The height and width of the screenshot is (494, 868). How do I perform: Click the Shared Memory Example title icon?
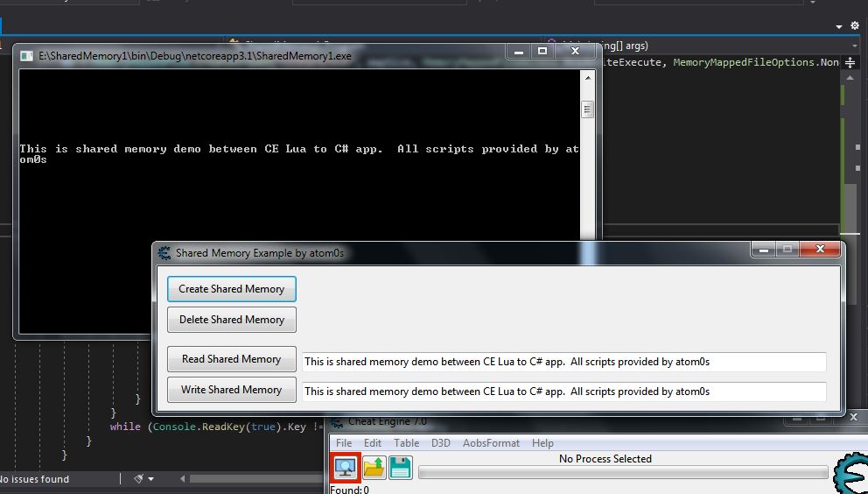pyautogui.click(x=164, y=253)
